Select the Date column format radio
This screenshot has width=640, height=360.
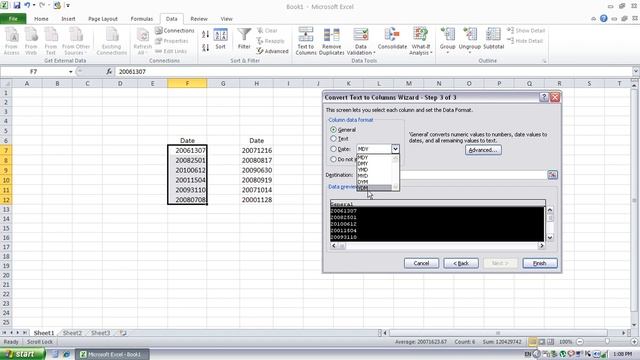pos(333,149)
